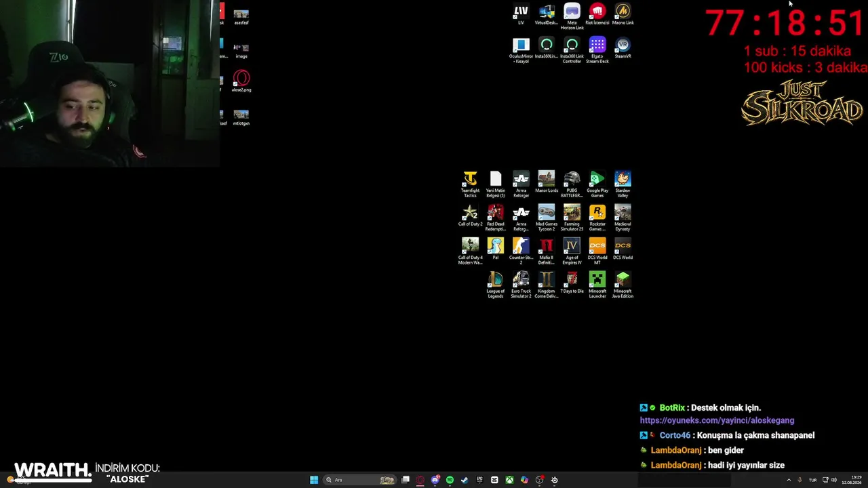Click the Maono Link desktop icon
The width and height of the screenshot is (868, 488).
[x=623, y=14]
